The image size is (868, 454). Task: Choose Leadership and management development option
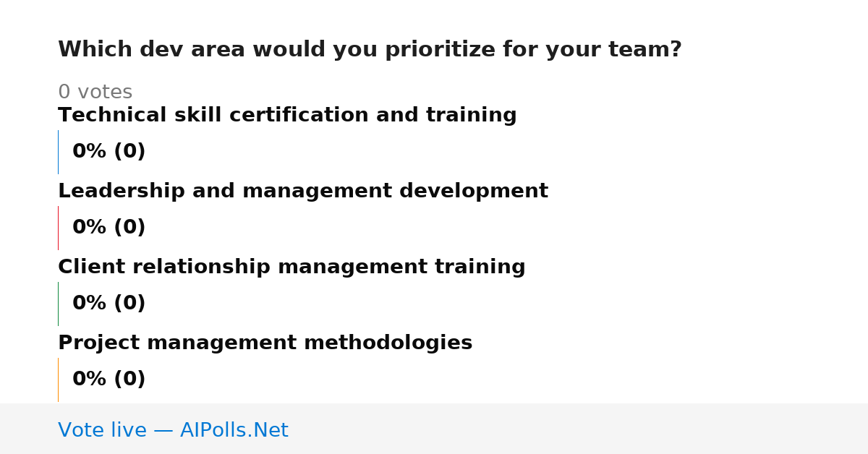pos(303,192)
